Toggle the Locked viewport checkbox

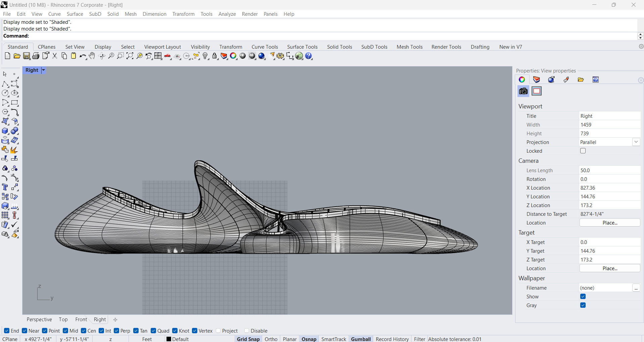point(583,151)
